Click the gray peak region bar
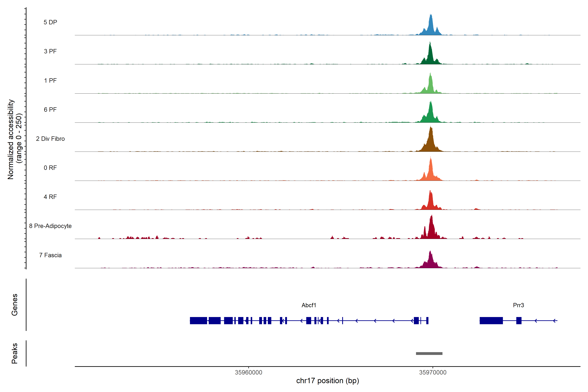This screenshot has width=588, height=392. (x=429, y=353)
